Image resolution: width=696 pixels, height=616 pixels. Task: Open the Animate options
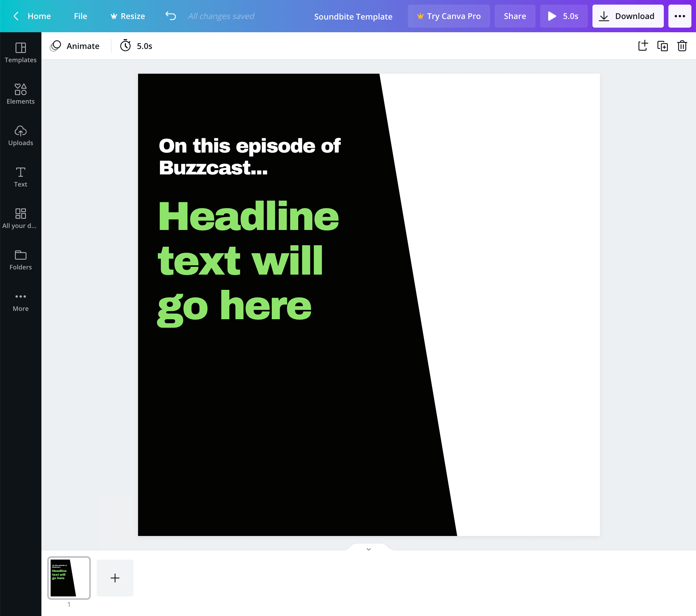pyautogui.click(x=75, y=46)
